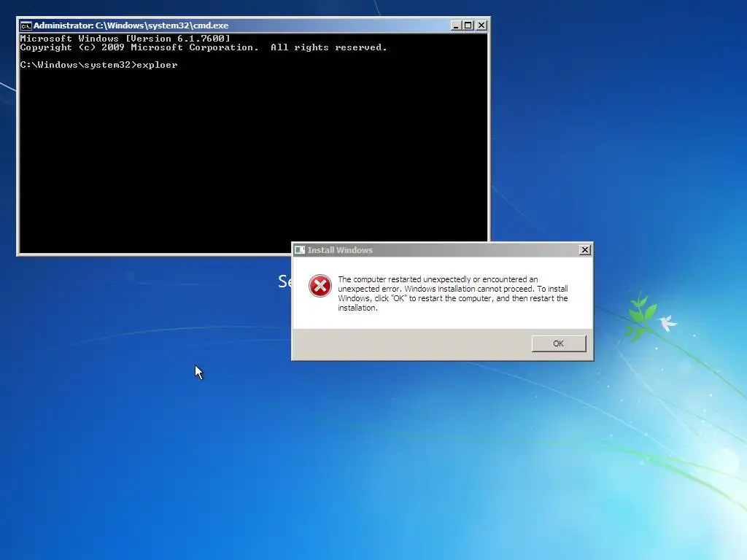The width and height of the screenshot is (747, 560).
Task: Open the cmd.exe system menu icon
Action: (26, 26)
